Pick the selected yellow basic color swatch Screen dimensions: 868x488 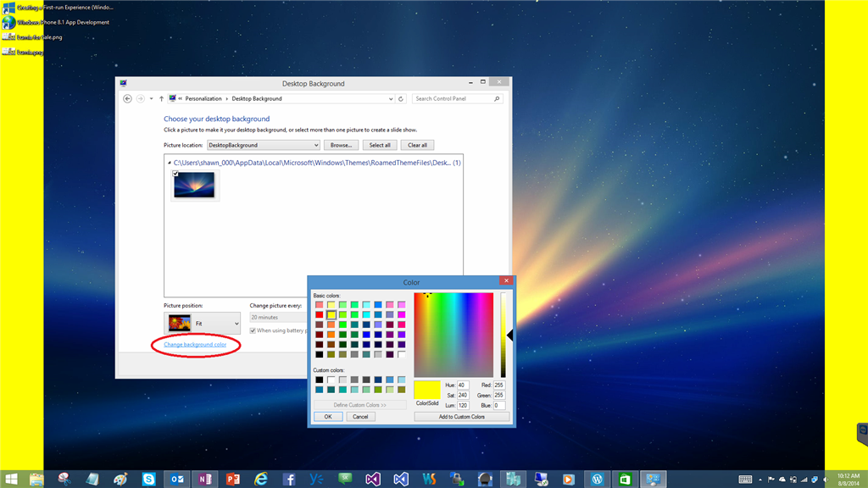click(331, 315)
